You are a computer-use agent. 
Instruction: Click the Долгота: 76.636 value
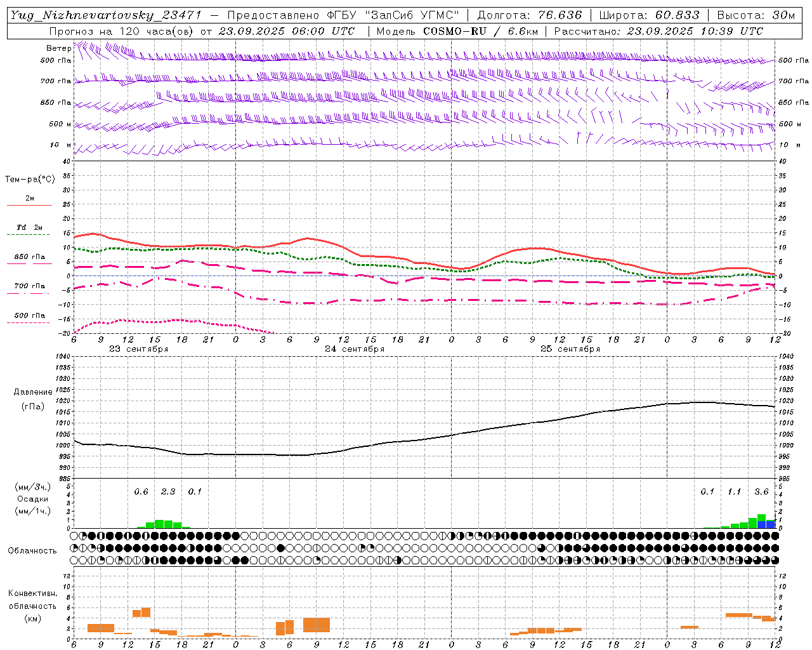530,15
